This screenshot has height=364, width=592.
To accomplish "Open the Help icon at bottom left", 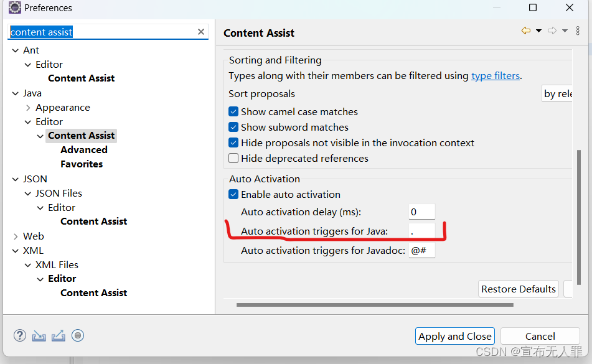I will pos(20,335).
